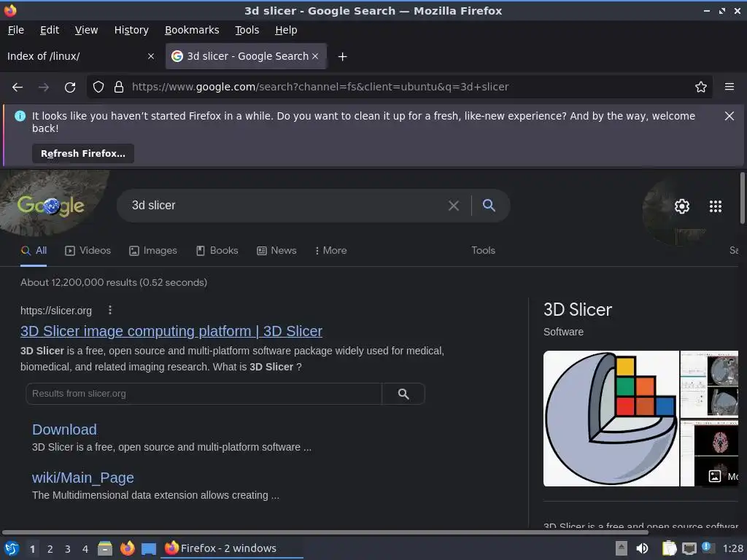
Task: Open the Help menu
Action: (x=286, y=30)
